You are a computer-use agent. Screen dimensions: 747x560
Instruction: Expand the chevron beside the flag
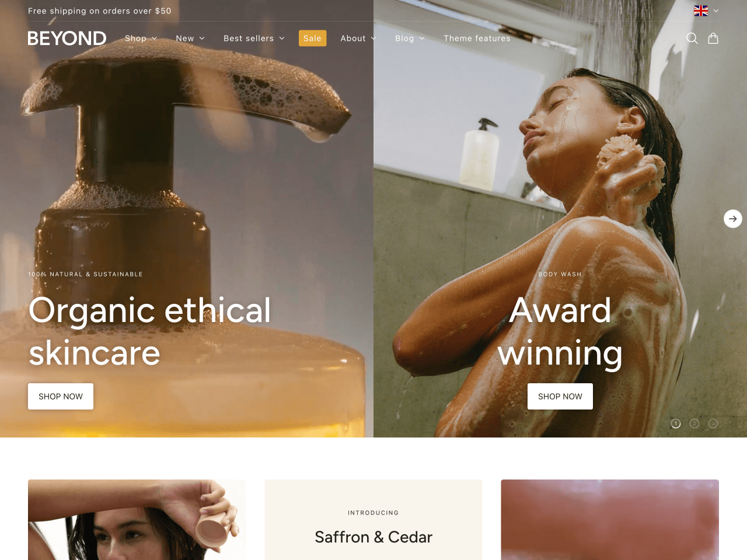[716, 10]
